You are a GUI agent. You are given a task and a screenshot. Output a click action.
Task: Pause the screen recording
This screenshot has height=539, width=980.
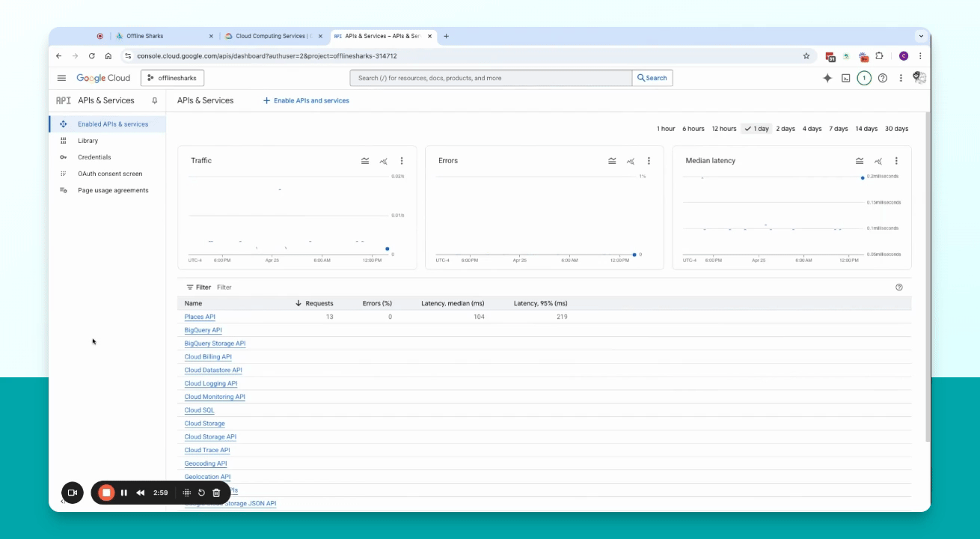click(124, 493)
